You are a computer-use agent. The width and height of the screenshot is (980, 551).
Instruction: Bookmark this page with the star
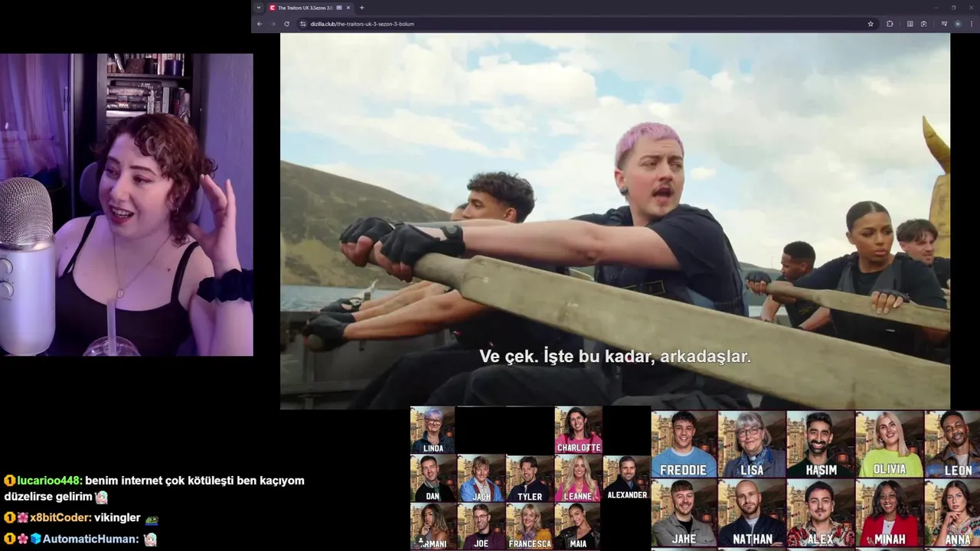[871, 24]
